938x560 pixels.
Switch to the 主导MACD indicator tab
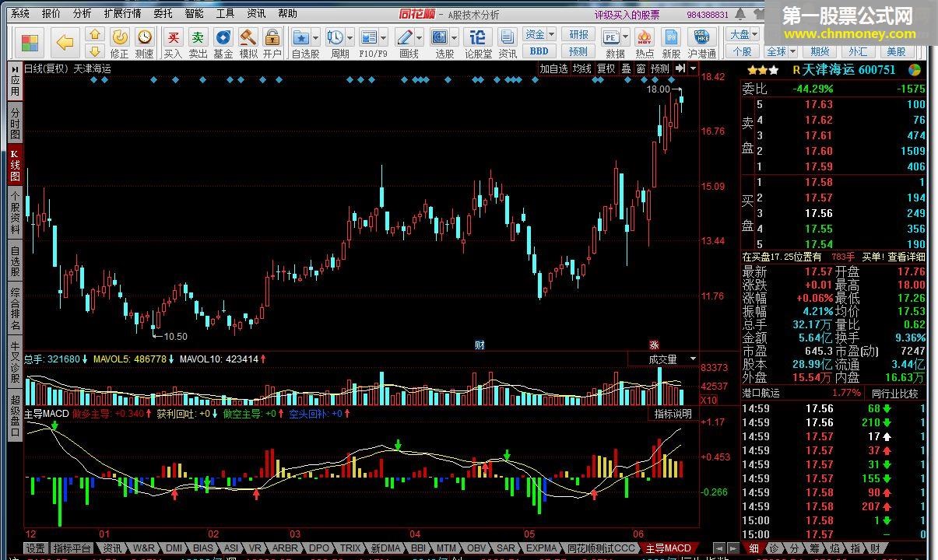(x=668, y=548)
